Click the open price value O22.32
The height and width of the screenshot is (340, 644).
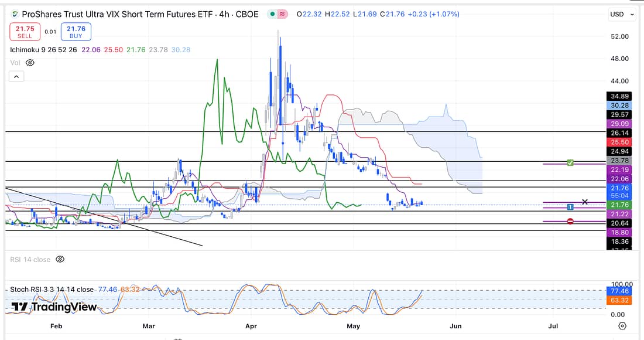tap(309, 14)
